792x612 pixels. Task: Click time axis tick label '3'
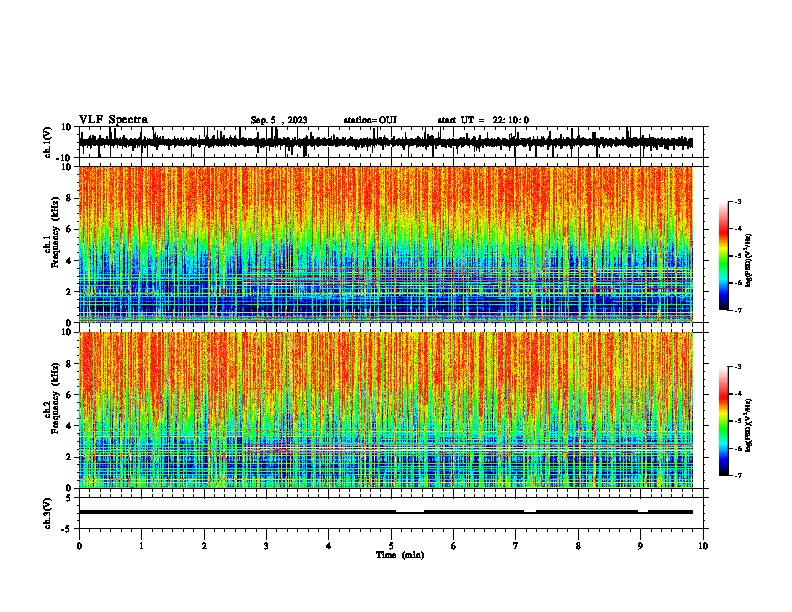267,545
